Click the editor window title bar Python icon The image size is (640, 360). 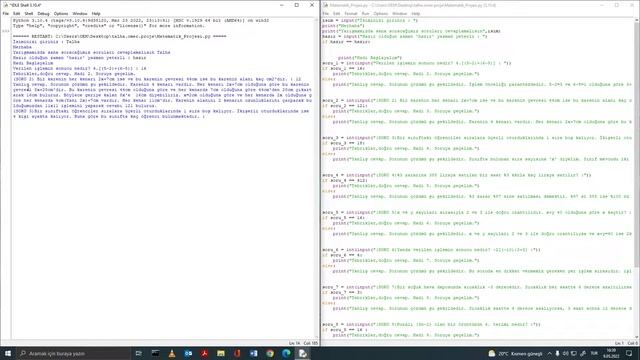click(x=325, y=5)
